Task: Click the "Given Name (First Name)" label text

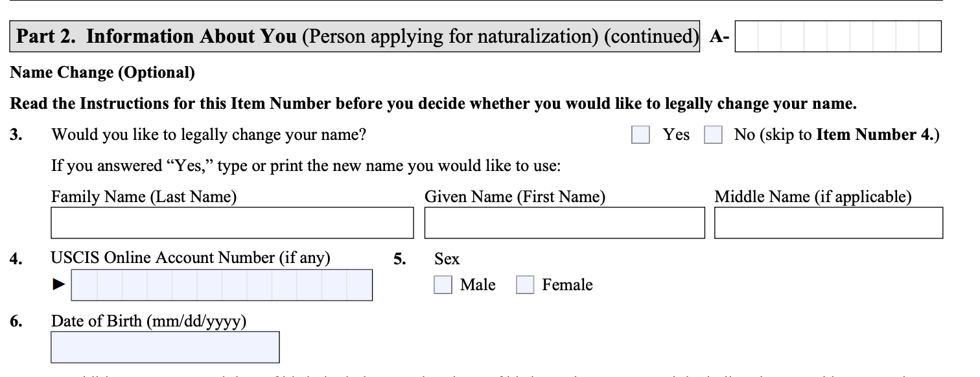Action: tap(515, 197)
